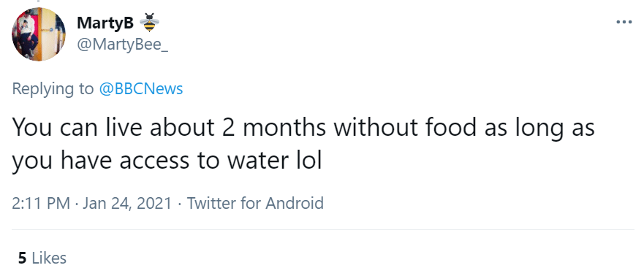Click the Jan 24, 2021 date
Image resolution: width=644 pixels, height=276 pixels.
pos(127,203)
